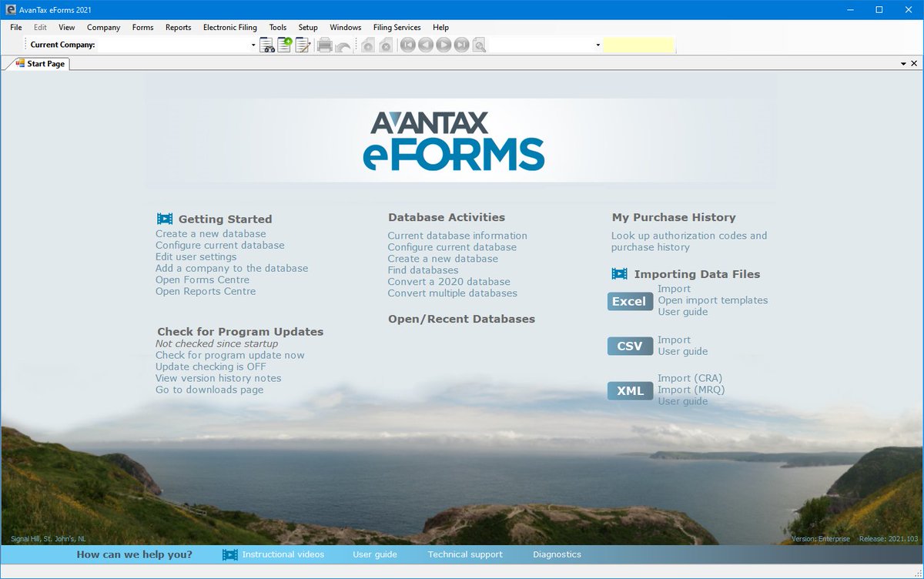Click the last record navigation button
924x579 pixels.
(x=461, y=45)
